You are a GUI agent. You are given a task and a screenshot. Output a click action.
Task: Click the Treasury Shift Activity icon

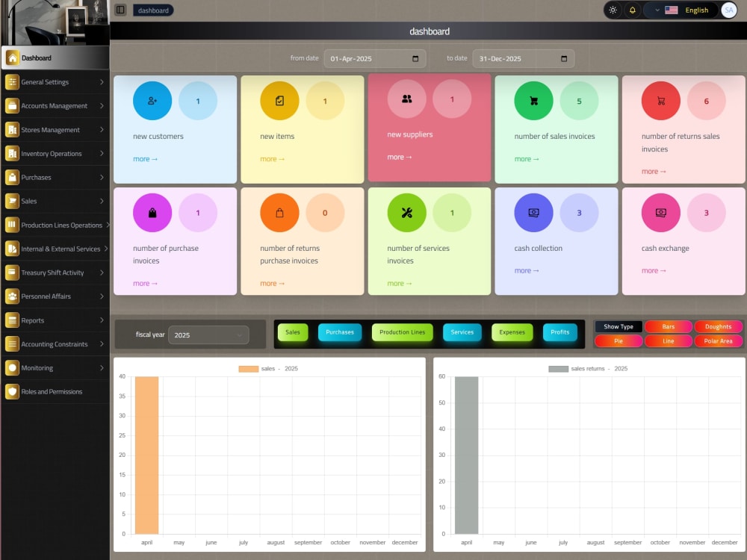tap(13, 273)
